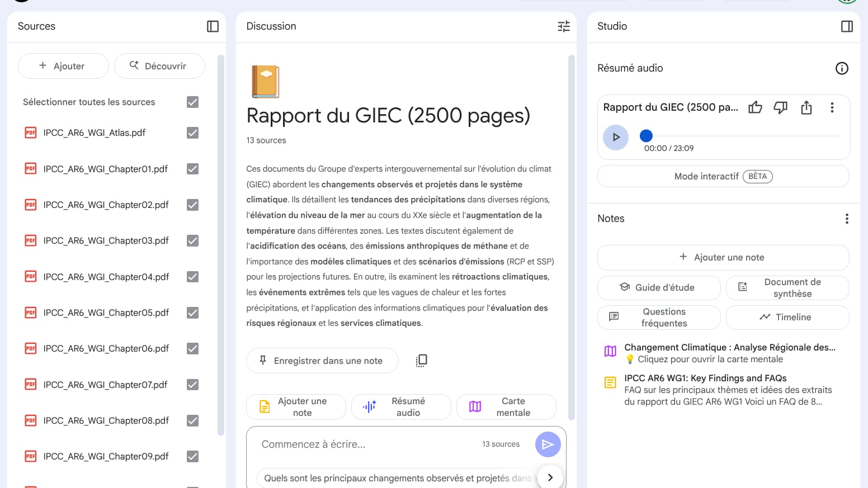Click the notebook book emoji icon
Screen dimensions: 868x488
click(x=265, y=82)
